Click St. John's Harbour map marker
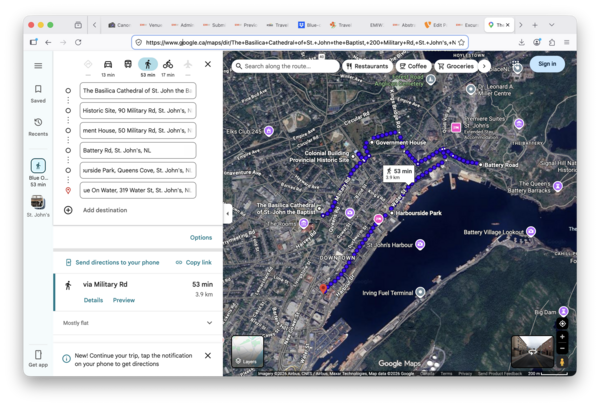 [x=420, y=244]
